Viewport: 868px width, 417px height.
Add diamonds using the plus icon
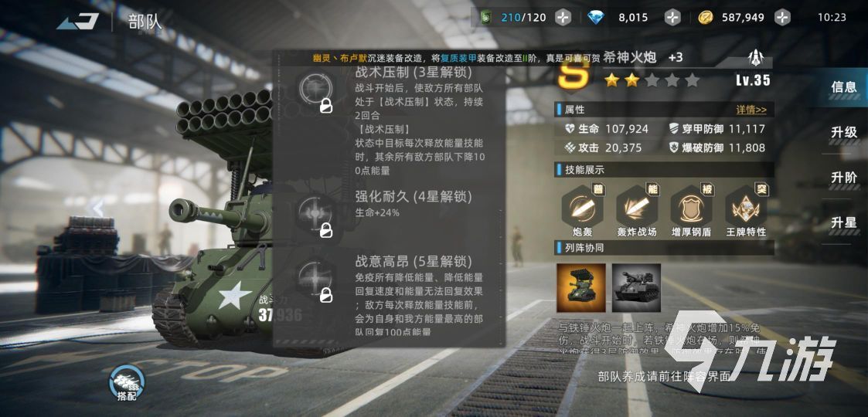pos(672,18)
